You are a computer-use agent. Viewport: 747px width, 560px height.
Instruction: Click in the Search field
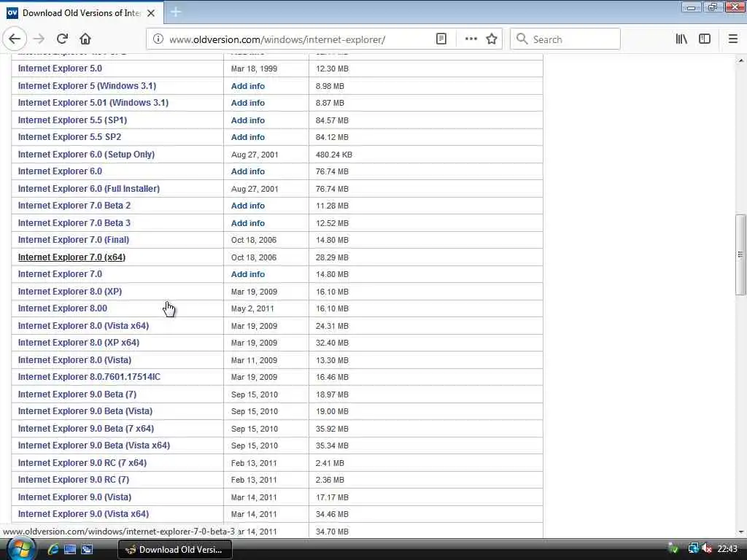point(565,39)
